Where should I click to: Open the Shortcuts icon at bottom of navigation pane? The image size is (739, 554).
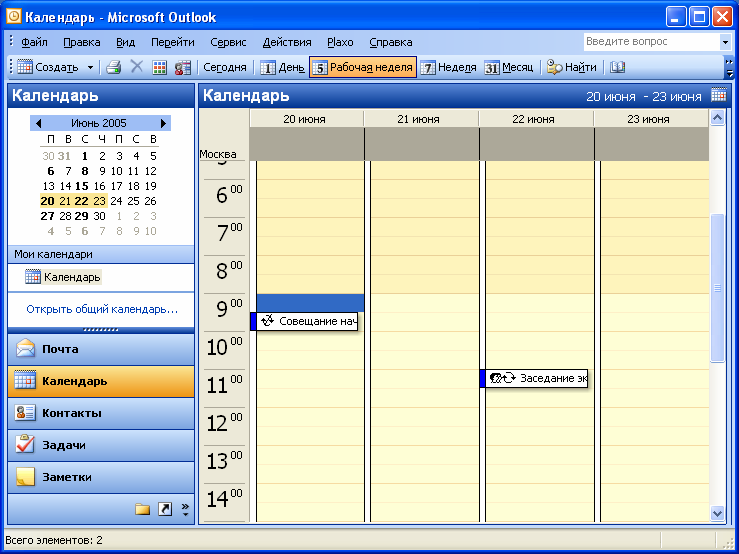pos(164,509)
